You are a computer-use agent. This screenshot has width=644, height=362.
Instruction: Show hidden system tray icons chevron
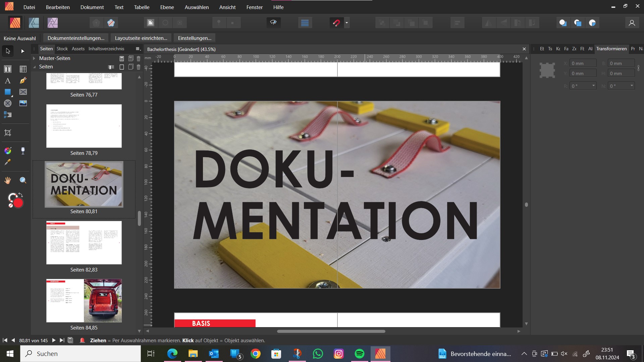click(524, 354)
